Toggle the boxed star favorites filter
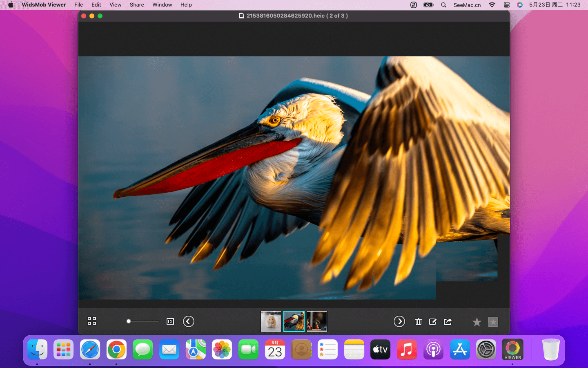This screenshot has width=588, height=368. pos(493,322)
